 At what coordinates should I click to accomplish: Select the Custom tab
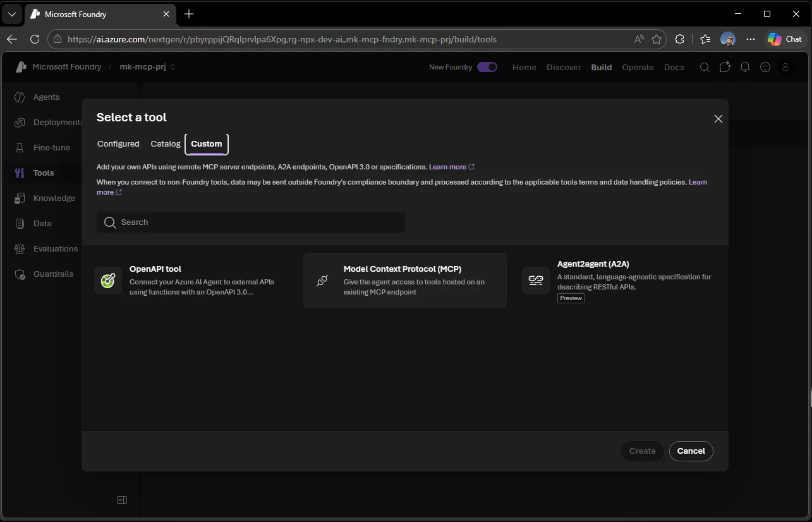click(207, 144)
